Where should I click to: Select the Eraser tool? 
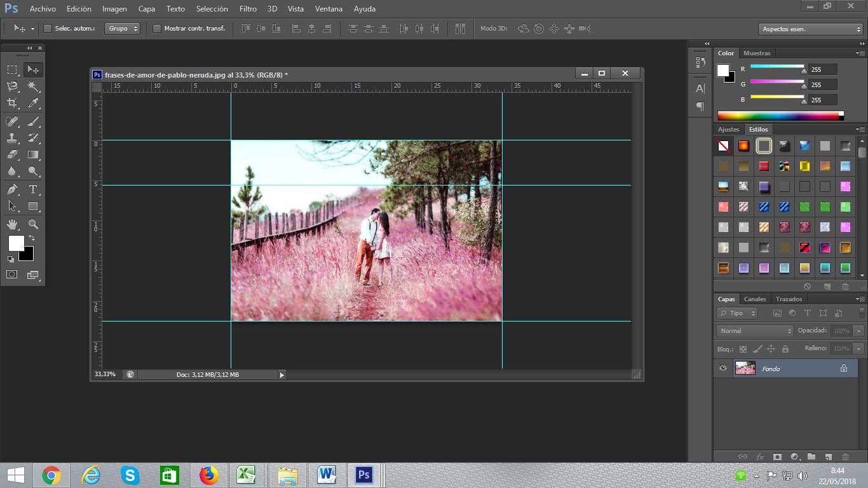click(12, 154)
